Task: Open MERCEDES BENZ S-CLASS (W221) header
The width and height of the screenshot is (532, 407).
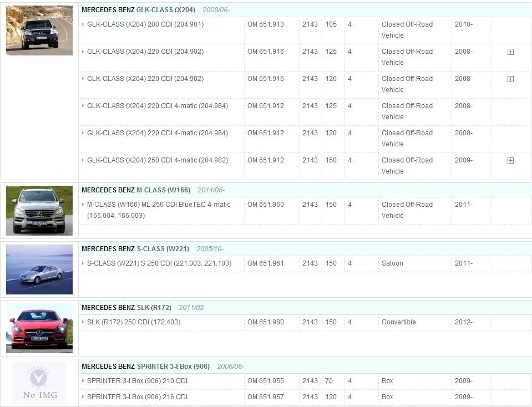Action: (x=135, y=248)
